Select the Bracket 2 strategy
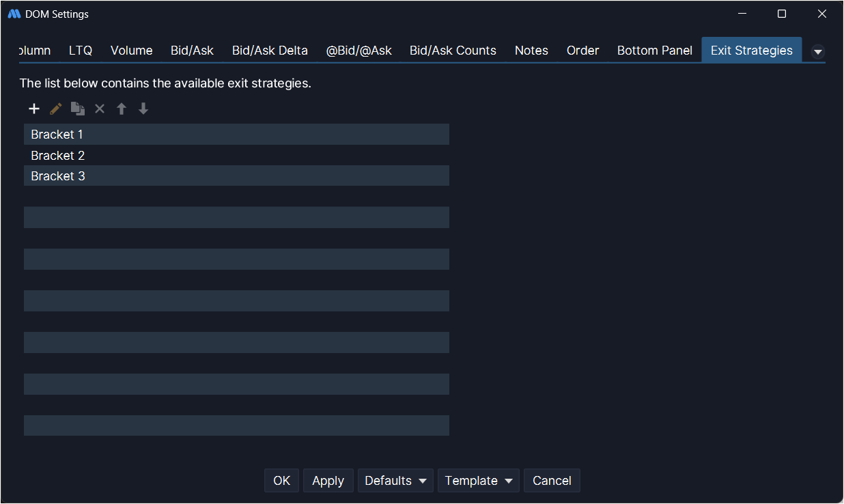 point(58,156)
